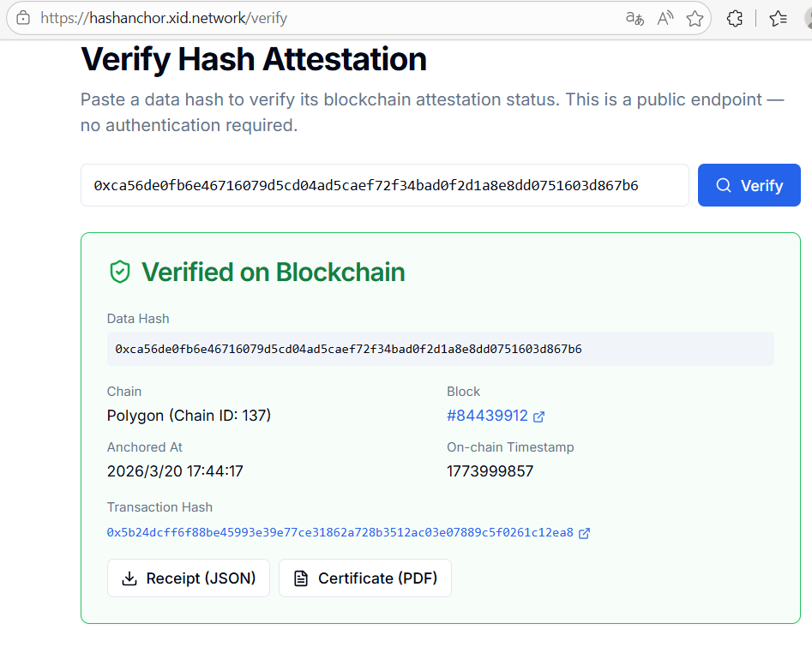Open the browser extensions puzzle icon

[x=734, y=18]
